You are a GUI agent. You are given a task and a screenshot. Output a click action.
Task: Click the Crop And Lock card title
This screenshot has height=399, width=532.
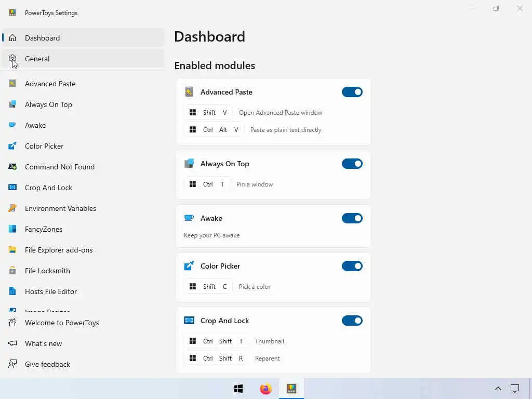point(224,321)
